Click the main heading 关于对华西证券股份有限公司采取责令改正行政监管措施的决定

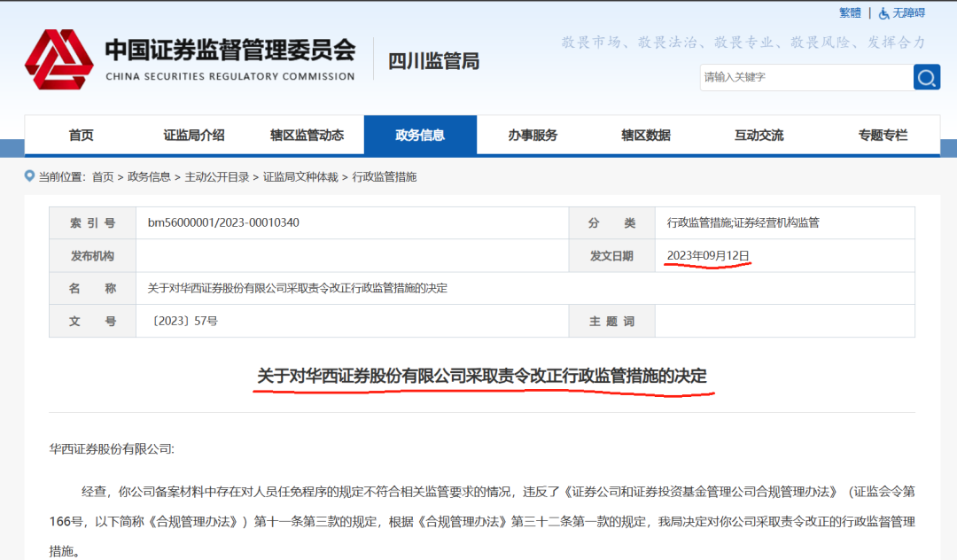tap(481, 376)
